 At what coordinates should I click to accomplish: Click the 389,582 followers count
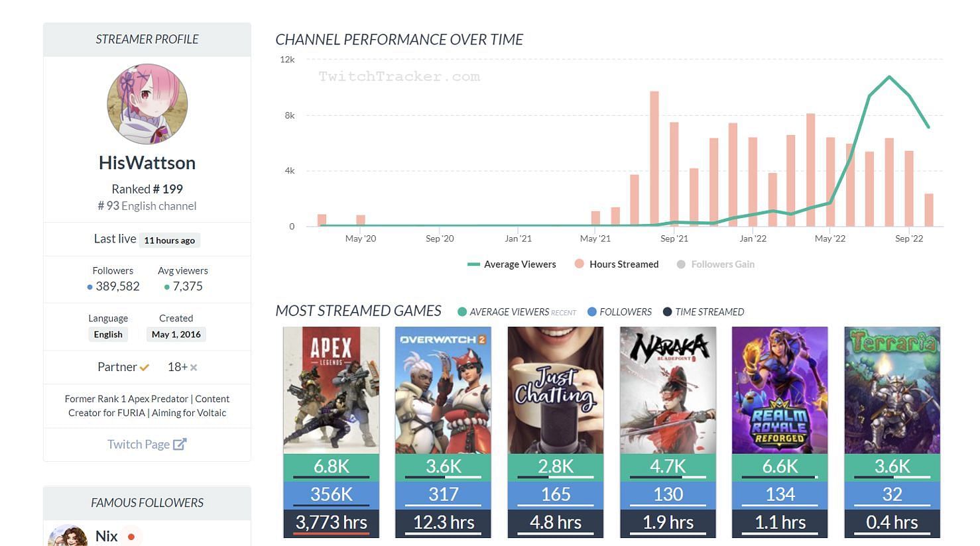pos(117,286)
